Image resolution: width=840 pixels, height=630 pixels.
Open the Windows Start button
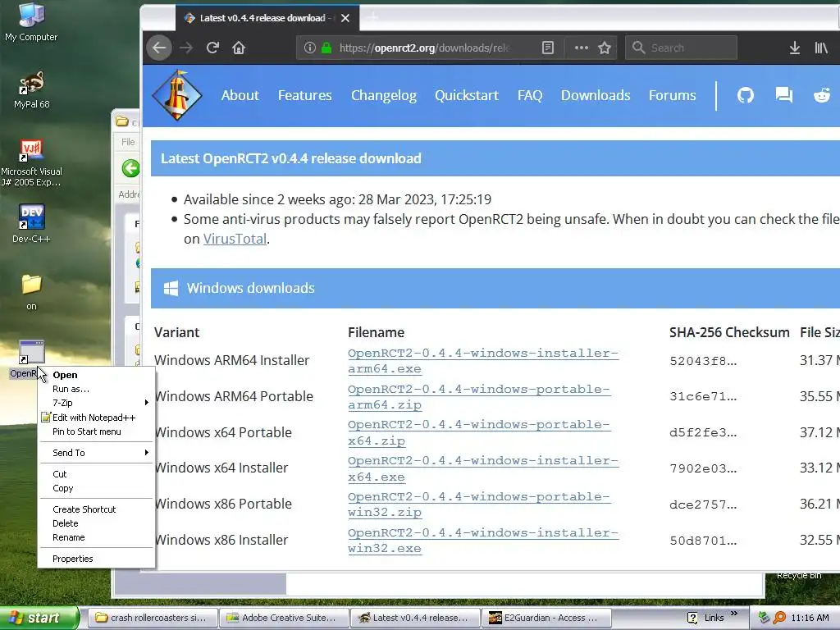(39, 618)
